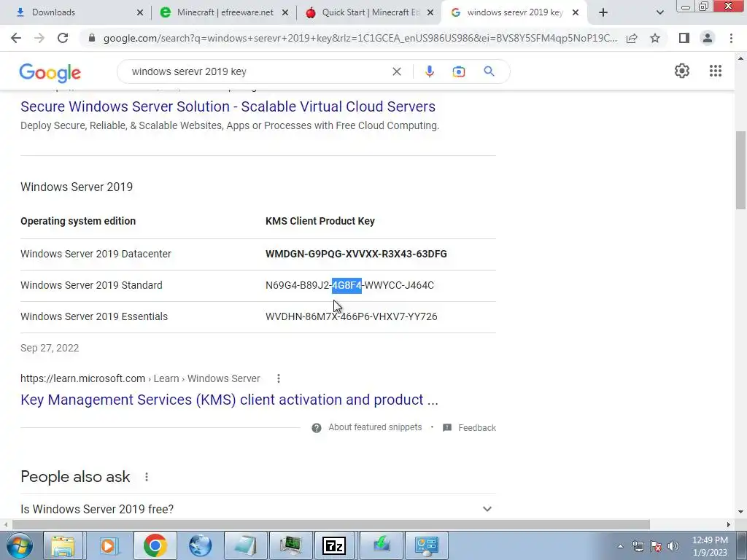Clear the Google search box
This screenshot has width=747, height=560.
[x=396, y=71]
